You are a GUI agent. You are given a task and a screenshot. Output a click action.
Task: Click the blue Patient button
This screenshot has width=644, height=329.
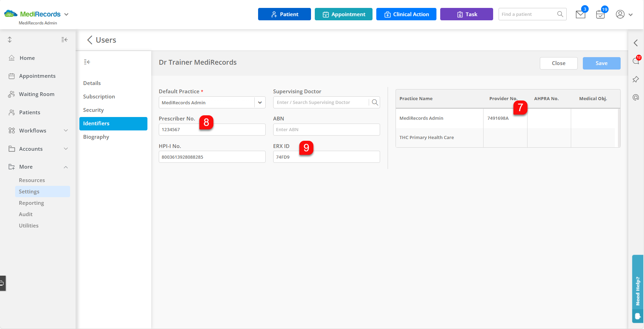point(285,14)
